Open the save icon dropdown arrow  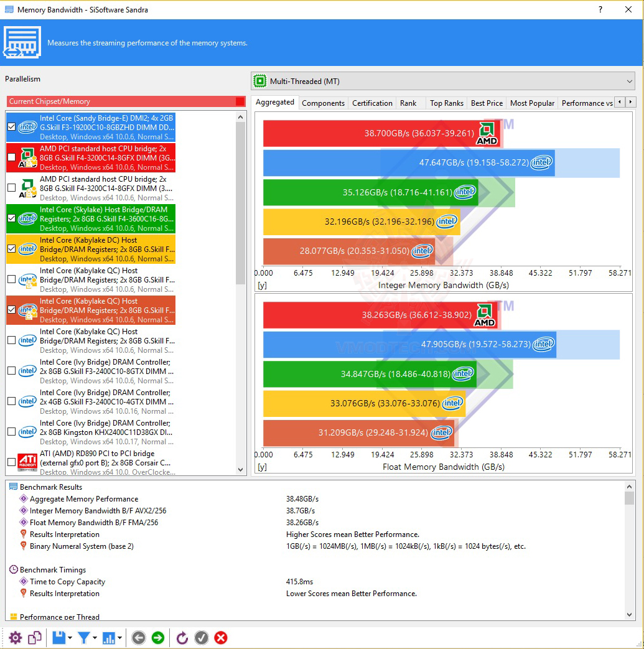70,638
